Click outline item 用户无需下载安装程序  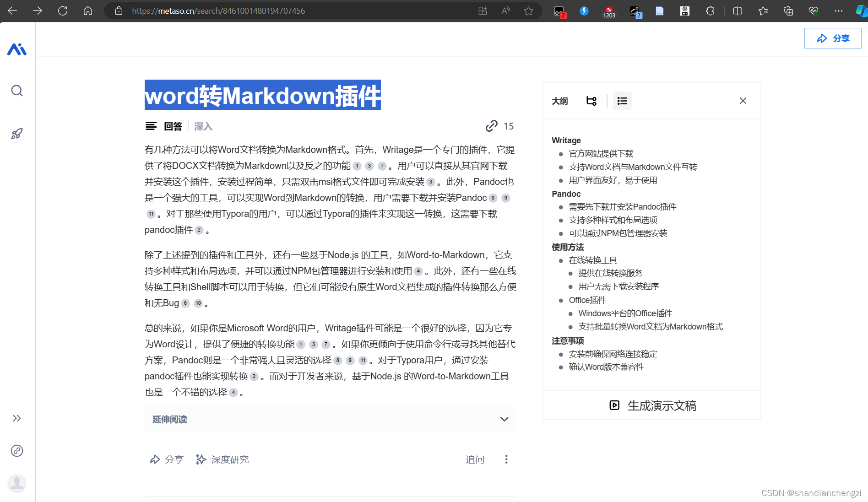[x=619, y=286]
